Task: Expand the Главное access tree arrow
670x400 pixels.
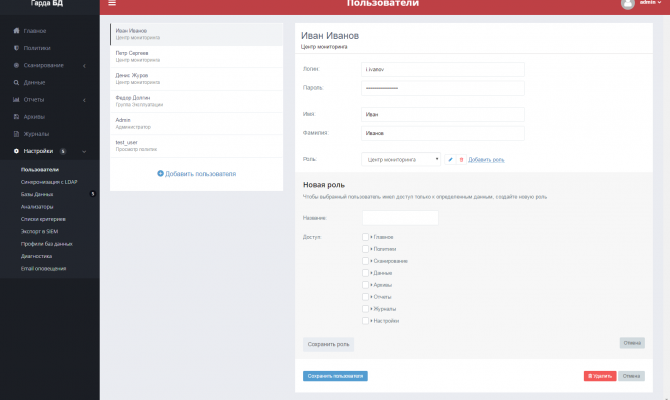Action: click(372, 237)
